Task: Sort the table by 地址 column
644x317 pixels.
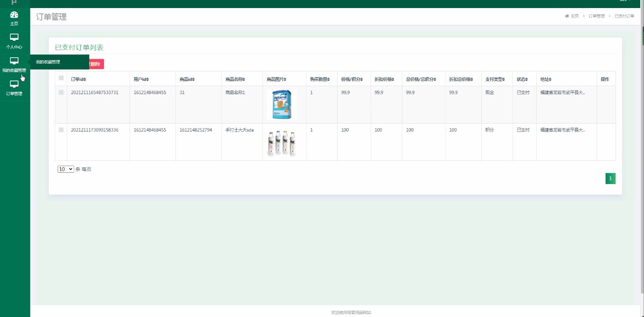Action: pos(546,79)
